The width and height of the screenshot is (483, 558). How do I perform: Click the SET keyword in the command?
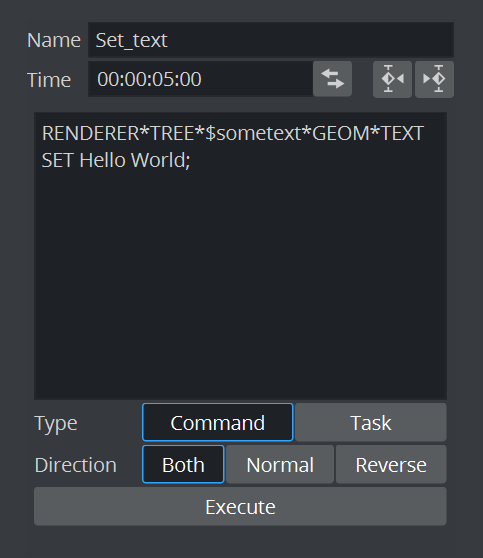pos(58,160)
